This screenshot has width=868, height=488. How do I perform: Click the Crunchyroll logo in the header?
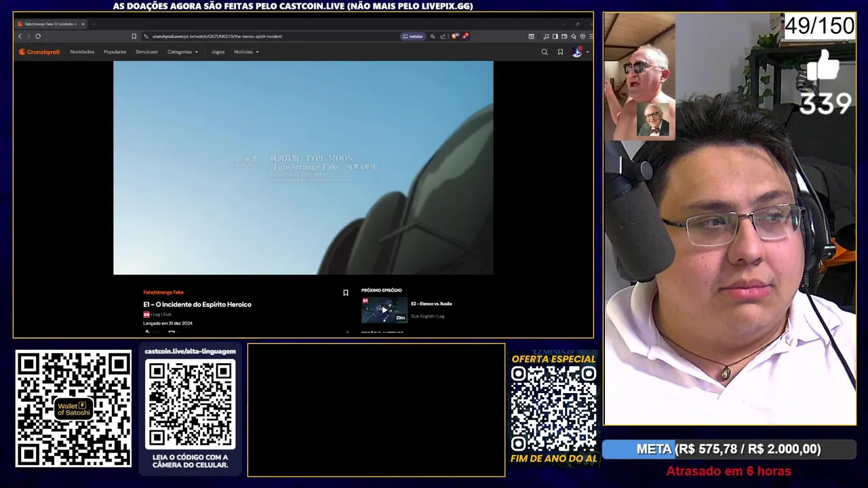[39, 52]
